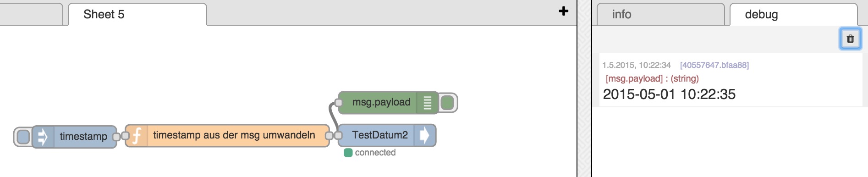Click the function f icon on orange node

point(137,136)
